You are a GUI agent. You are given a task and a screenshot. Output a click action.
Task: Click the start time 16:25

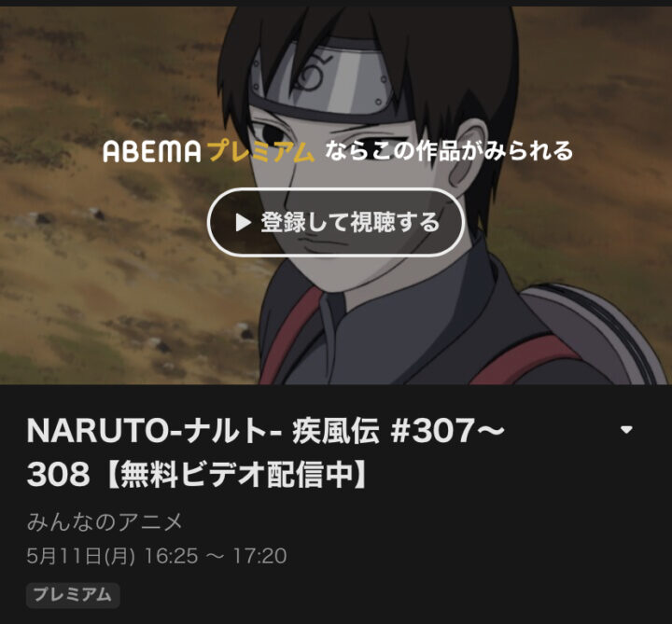tap(171, 556)
